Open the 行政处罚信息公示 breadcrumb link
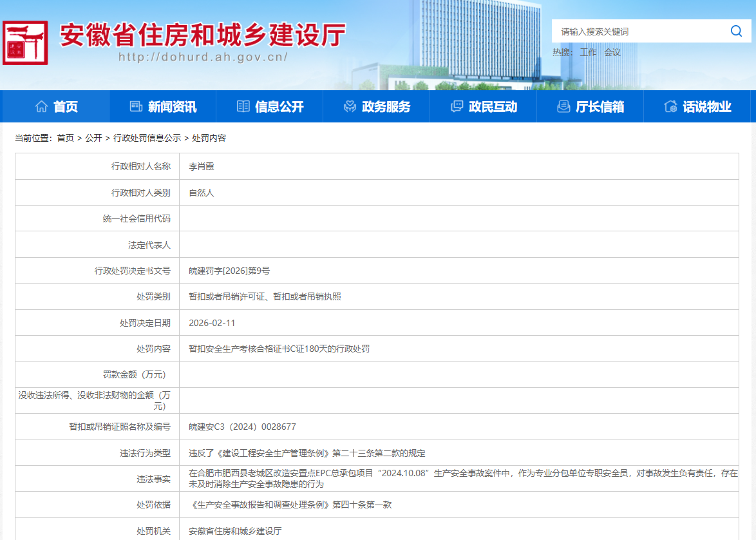 [147, 138]
